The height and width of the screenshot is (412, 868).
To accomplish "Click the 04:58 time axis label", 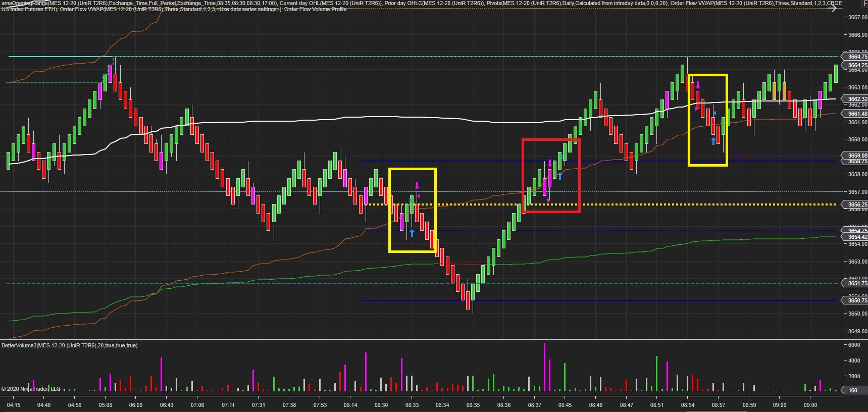I will [x=75, y=405].
